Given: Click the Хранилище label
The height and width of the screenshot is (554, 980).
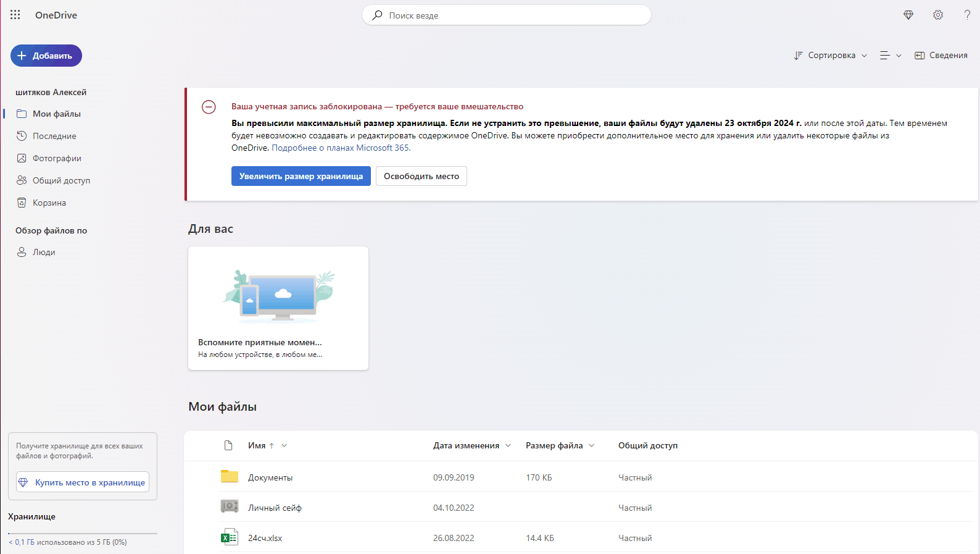Looking at the screenshot, I should [31, 516].
